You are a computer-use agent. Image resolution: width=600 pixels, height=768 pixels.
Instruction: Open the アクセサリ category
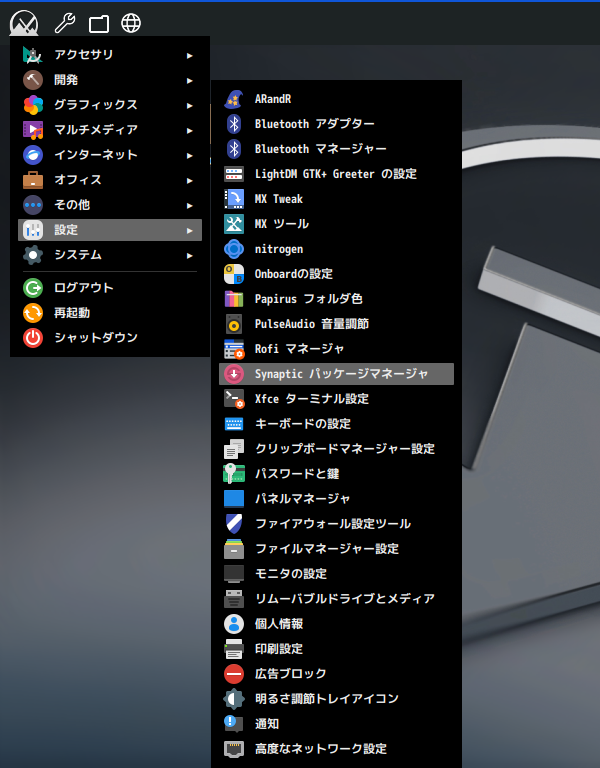click(110, 55)
